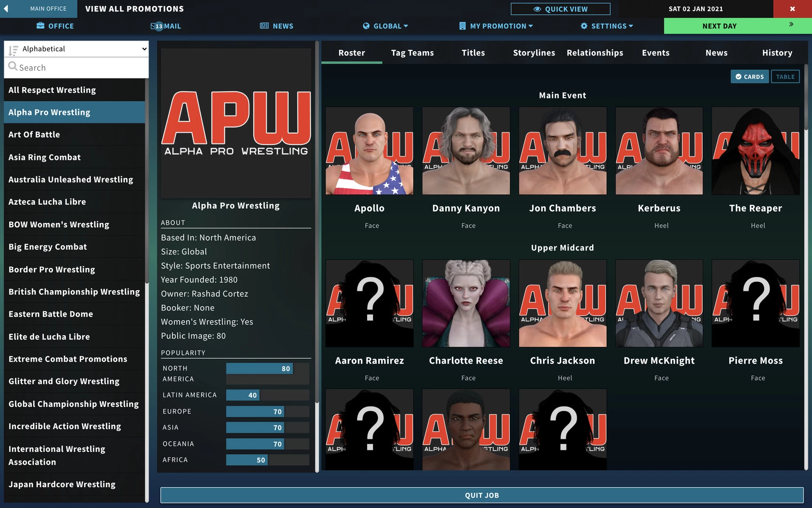Open Aaron Ramirez's unknown portrait card
Screen dimensions: 812x508
pos(369,303)
